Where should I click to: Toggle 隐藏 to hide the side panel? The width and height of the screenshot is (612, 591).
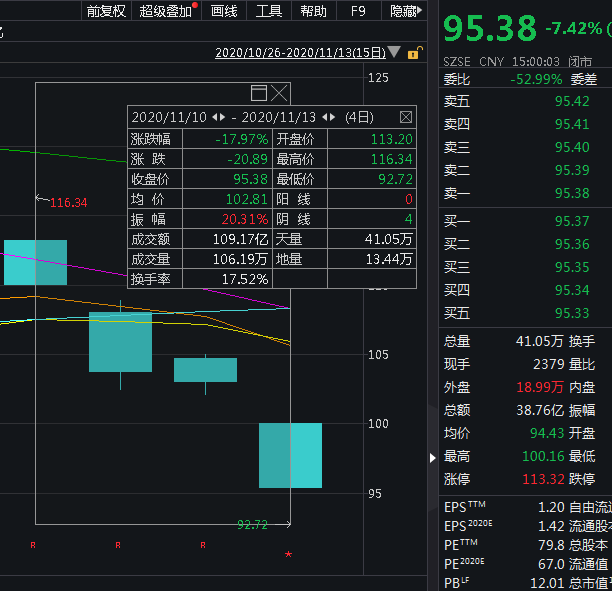coord(405,11)
